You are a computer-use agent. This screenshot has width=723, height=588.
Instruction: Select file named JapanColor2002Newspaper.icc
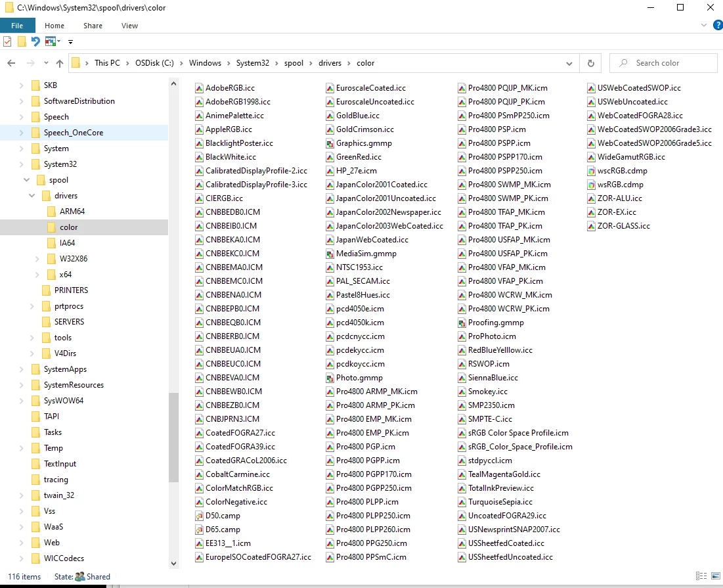tap(389, 212)
